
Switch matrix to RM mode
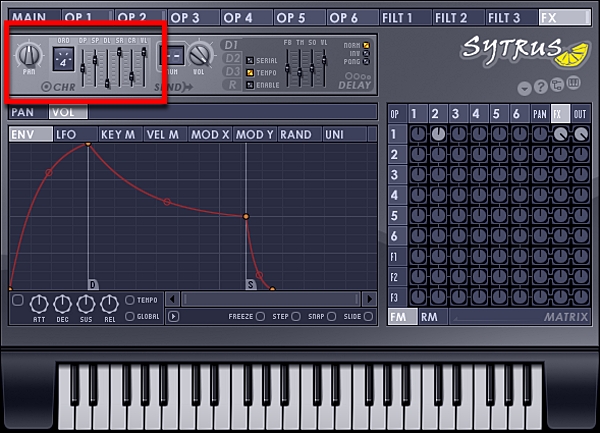[432, 317]
